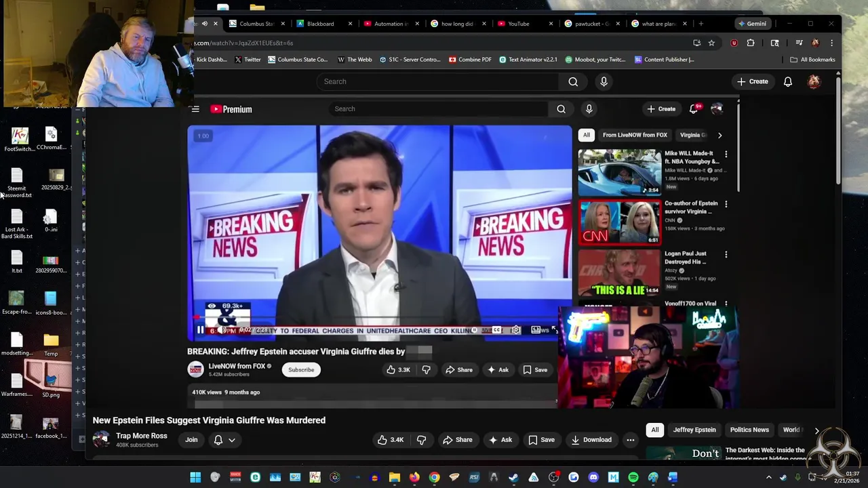Open Spotify from the taskbar

[x=633, y=477]
